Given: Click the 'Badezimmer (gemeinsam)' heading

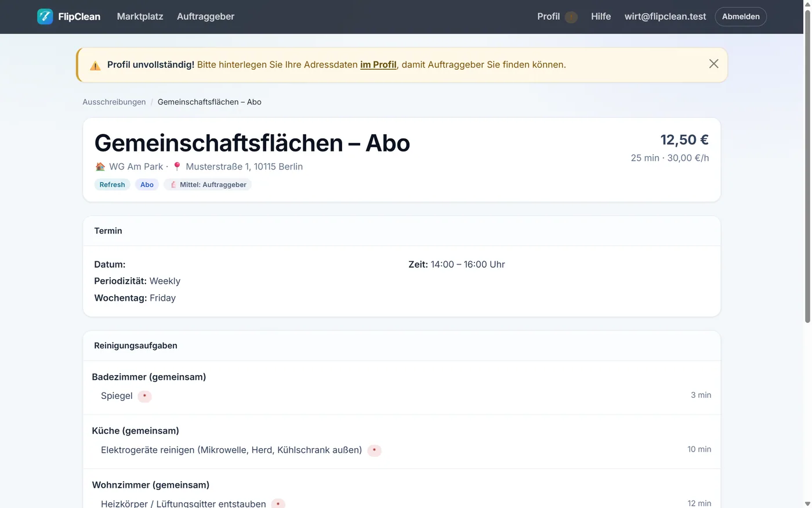Looking at the screenshot, I should 149,377.
